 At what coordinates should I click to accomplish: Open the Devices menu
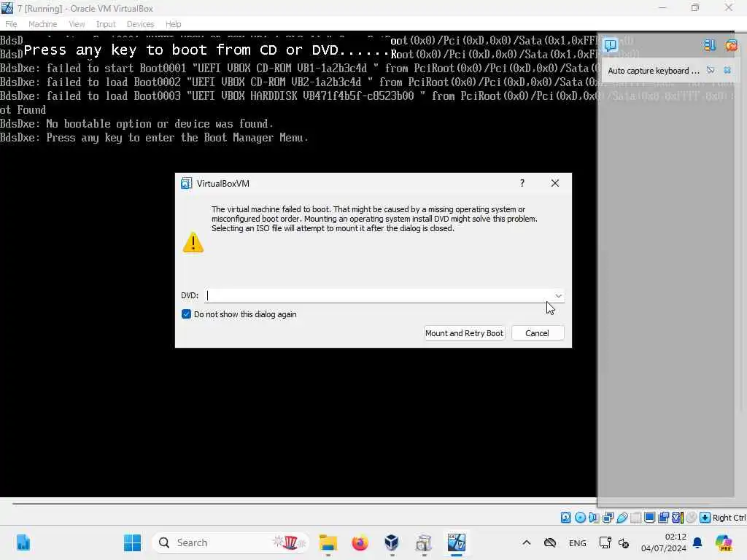click(140, 24)
